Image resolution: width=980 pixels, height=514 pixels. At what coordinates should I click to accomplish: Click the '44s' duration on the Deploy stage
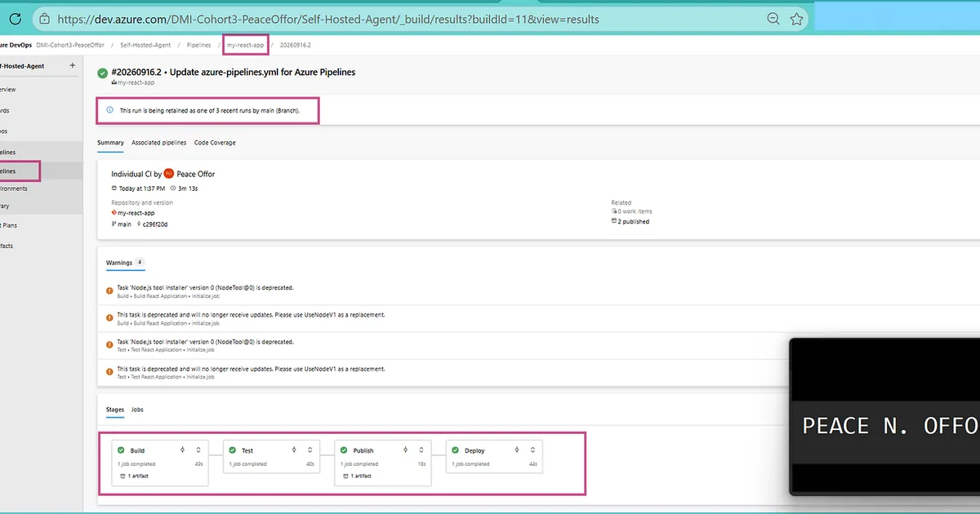(533, 464)
